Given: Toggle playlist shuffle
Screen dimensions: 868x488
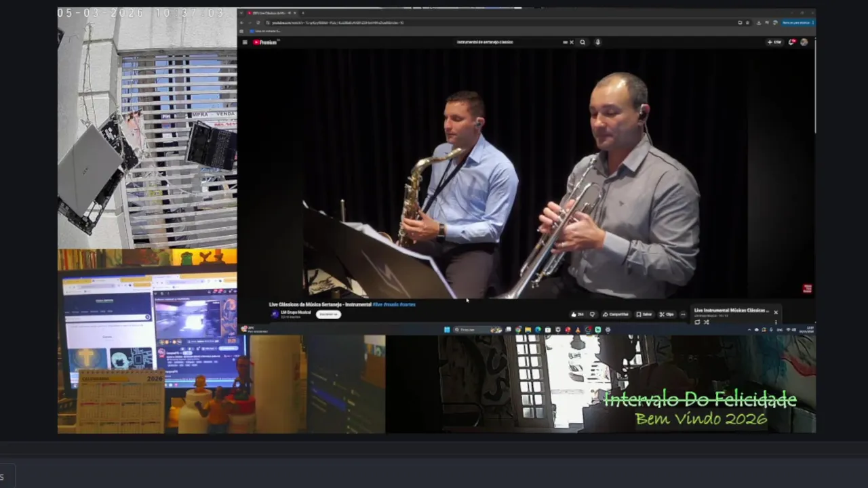Looking at the screenshot, I should pyautogui.click(x=706, y=322).
